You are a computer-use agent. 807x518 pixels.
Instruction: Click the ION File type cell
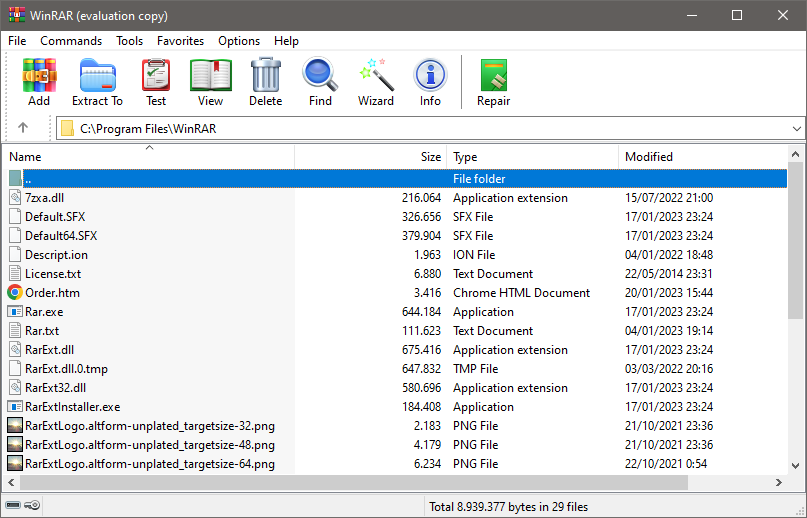(474, 255)
